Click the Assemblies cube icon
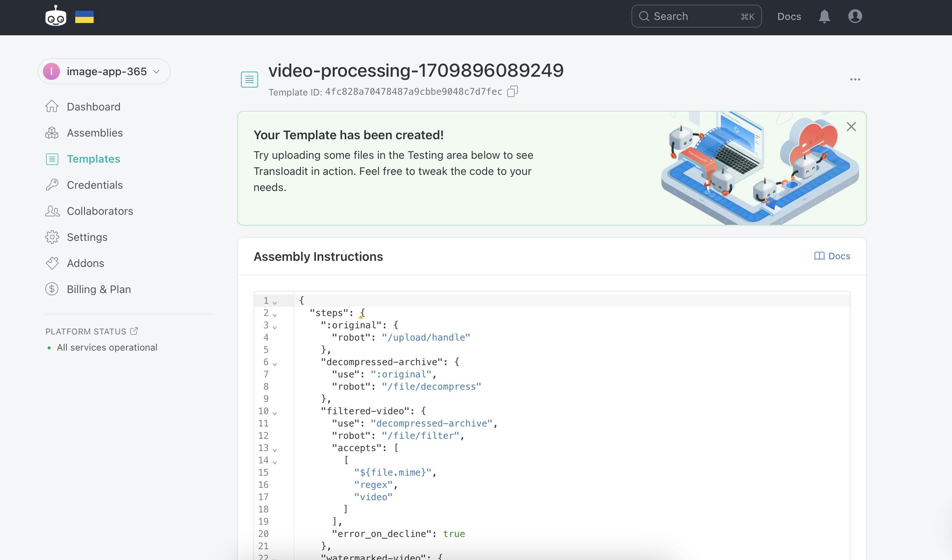The width and height of the screenshot is (952, 560). coord(52,133)
